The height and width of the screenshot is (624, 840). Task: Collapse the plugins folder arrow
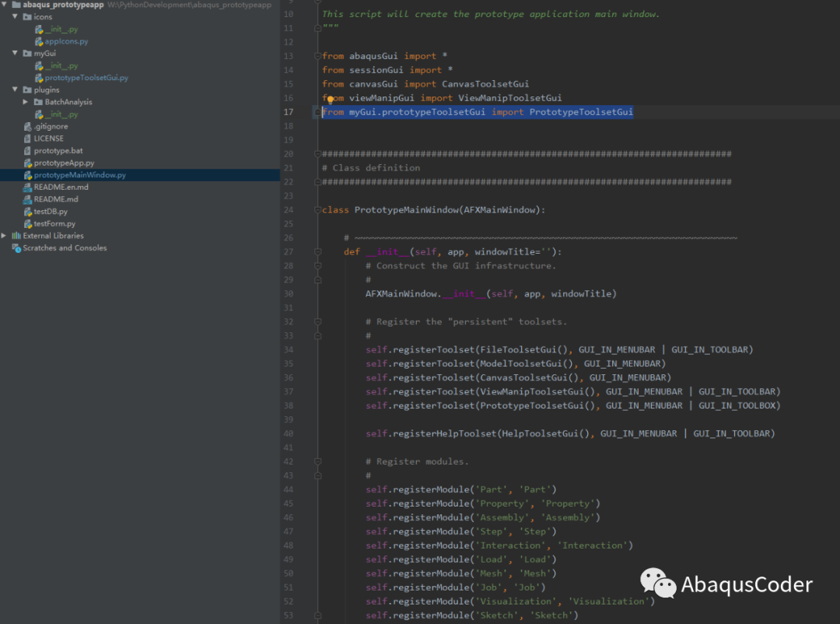tap(15, 89)
